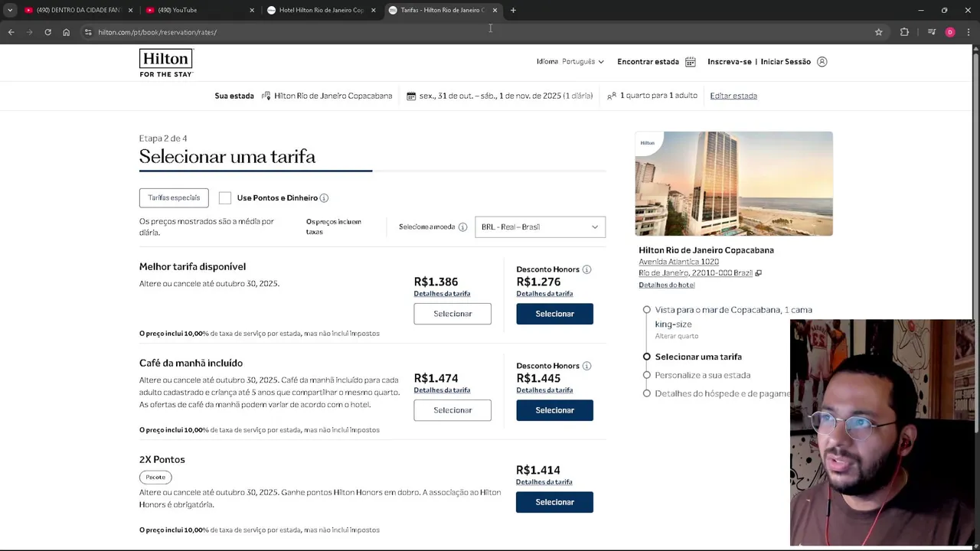Open a new browser tab
Screen dimensions: 980x551
tap(513, 10)
